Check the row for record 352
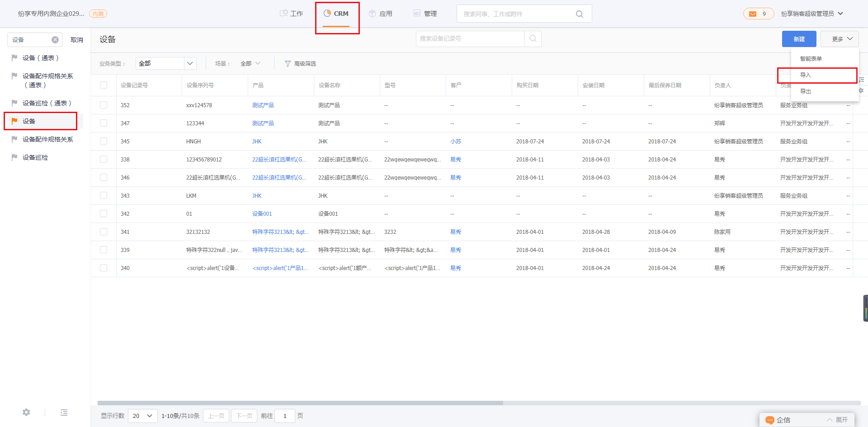The image size is (868, 427). point(104,105)
